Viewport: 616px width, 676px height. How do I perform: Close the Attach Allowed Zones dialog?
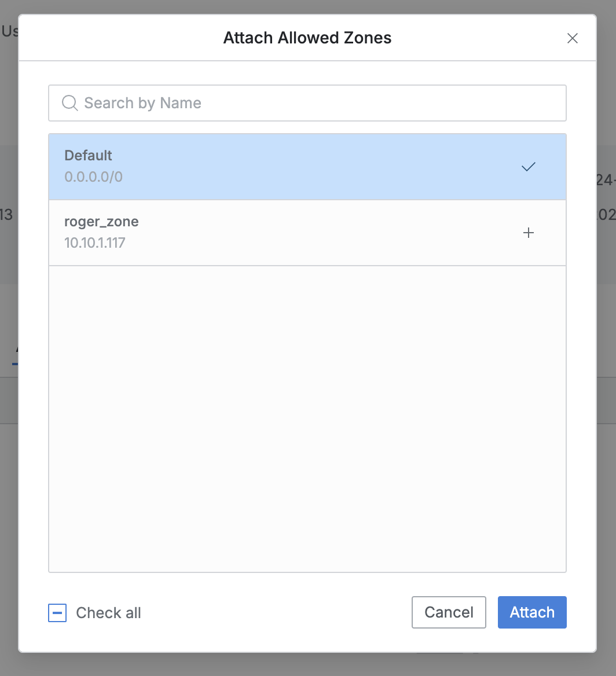(x=572, y=38)
